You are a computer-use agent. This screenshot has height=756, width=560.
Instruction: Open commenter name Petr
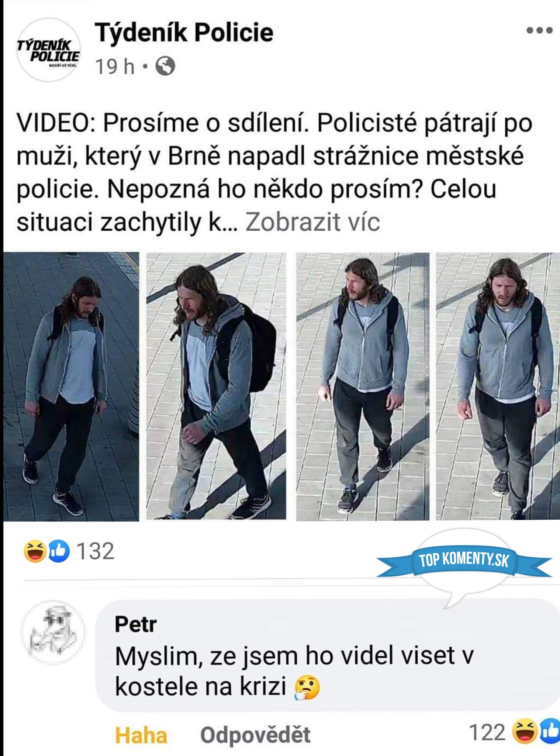[136, 625]
